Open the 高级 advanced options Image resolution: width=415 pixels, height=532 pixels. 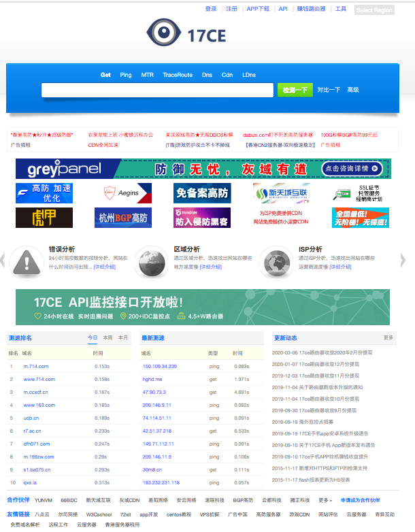click(353, 90)
